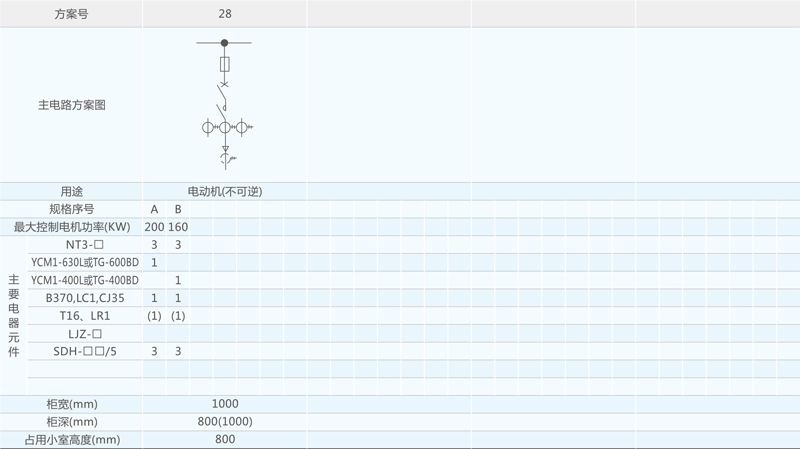Image resolution: width=800 pixels, height=449 pixels.
Task: Click the left current transformer circle
Action: [209, 127]
